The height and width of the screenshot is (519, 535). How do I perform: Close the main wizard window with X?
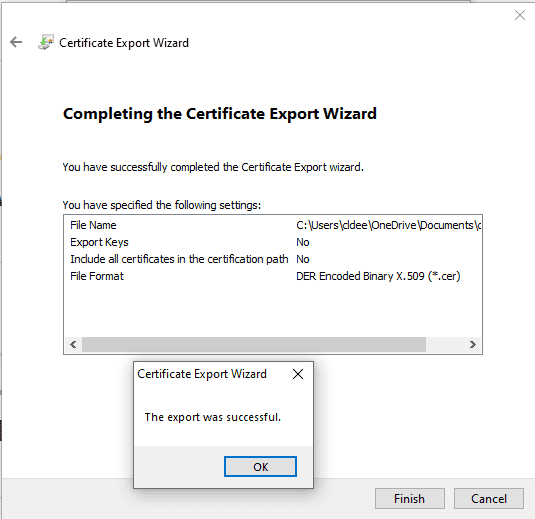[520, 15]
